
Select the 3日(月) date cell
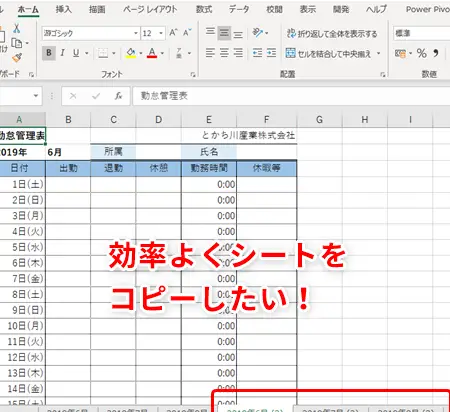tap(22, 216)
